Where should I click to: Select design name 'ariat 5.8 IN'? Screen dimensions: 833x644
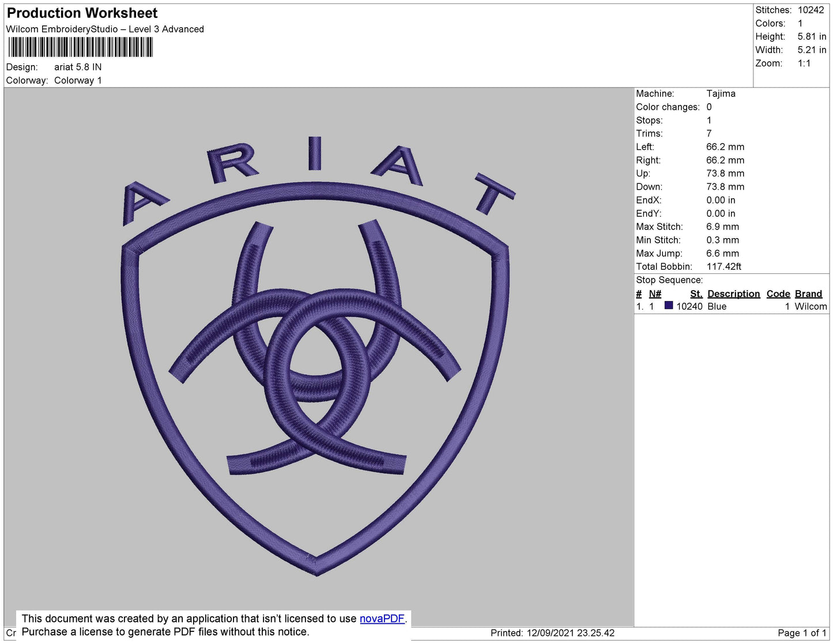(x=78, y=67)
